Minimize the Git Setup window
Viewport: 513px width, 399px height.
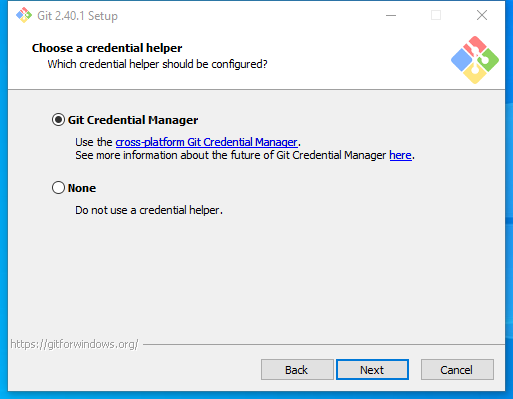391,15
